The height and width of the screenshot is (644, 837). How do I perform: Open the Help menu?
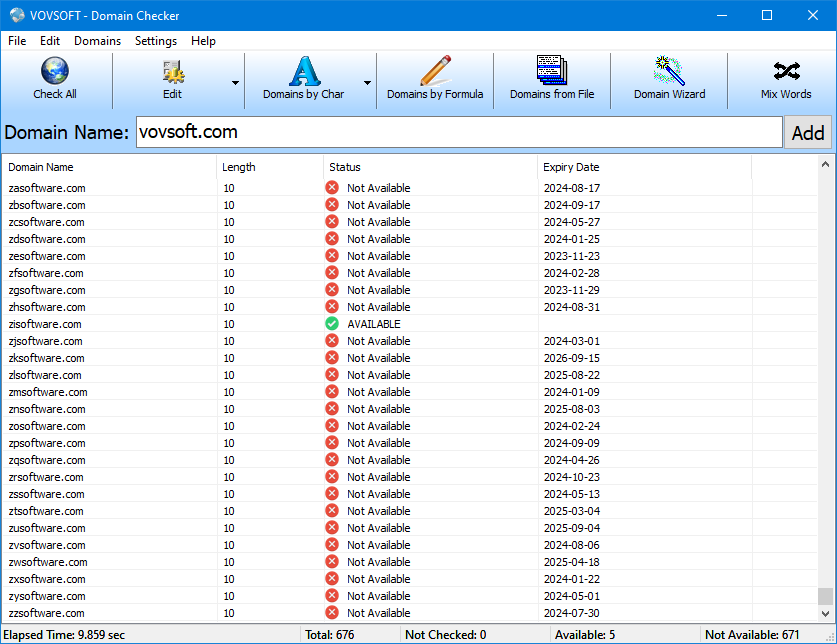pyautogui.click(x=203, y=41)
